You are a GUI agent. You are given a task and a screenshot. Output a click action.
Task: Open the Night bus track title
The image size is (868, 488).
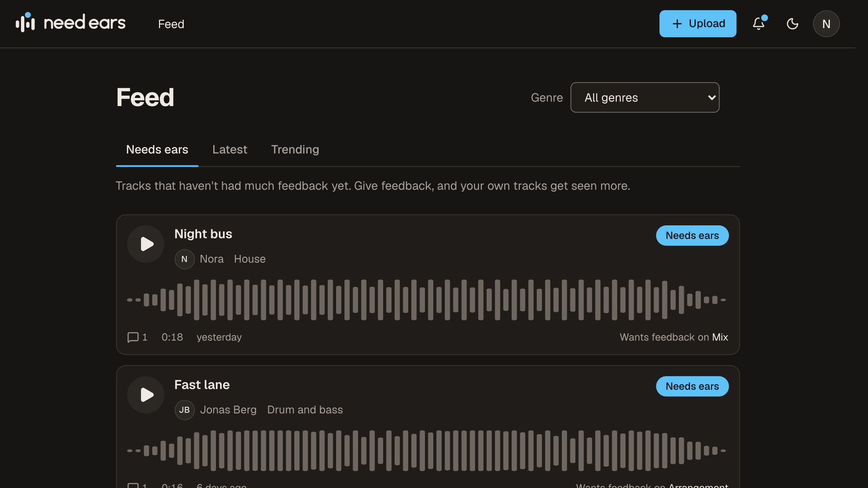203,234
